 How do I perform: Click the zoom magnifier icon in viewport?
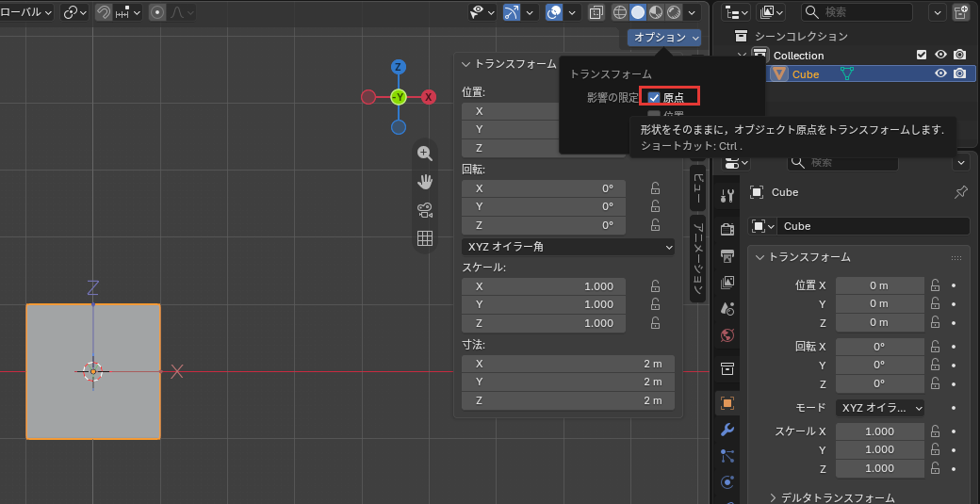(x=425, y=154)
